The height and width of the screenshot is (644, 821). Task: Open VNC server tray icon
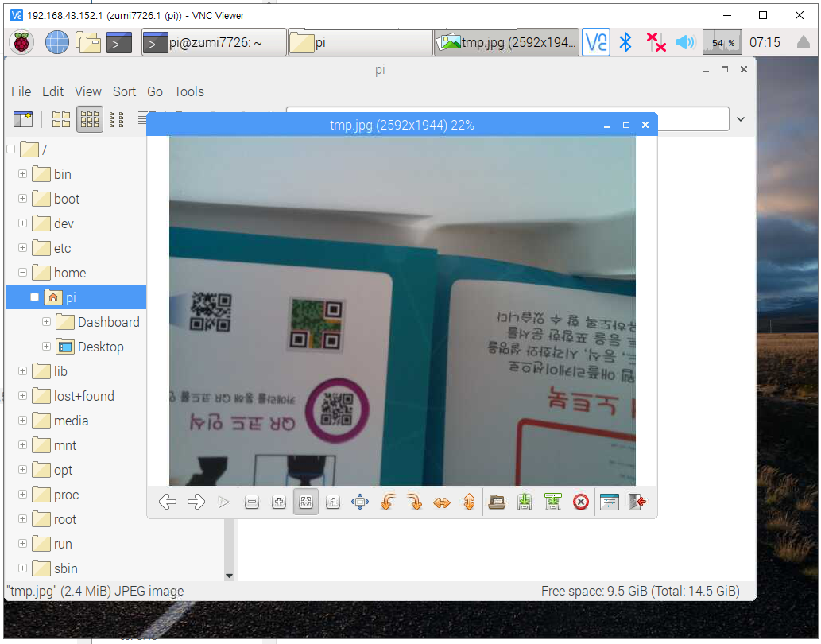(x=596, y=42)
